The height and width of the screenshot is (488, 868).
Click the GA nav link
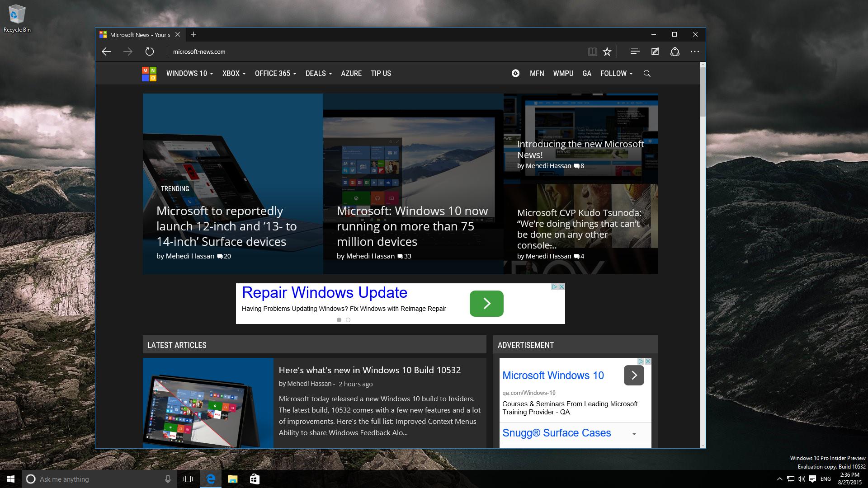(x=587, y=73)
